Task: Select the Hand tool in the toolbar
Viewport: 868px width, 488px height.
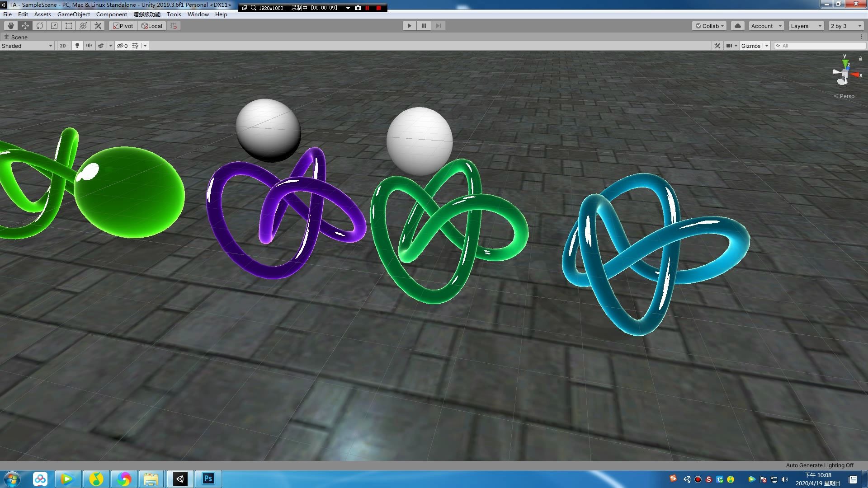Action: (x=10, y=26)
